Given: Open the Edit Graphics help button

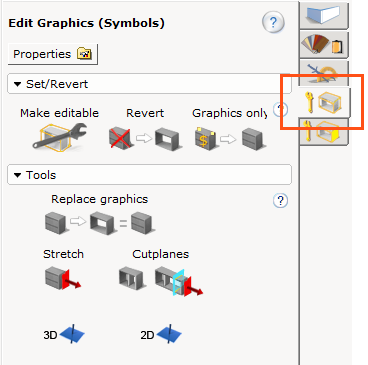Looking at the screenshot, I should click(273, 23).
